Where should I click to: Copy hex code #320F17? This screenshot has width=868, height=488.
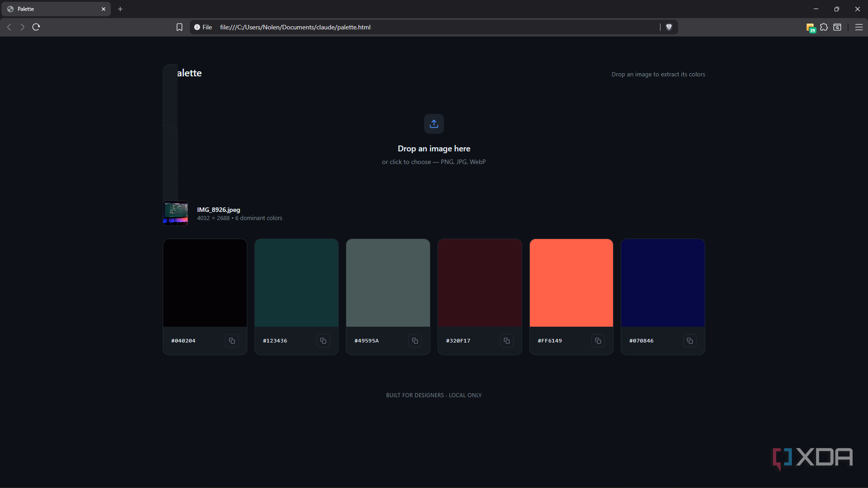(507, 341)
